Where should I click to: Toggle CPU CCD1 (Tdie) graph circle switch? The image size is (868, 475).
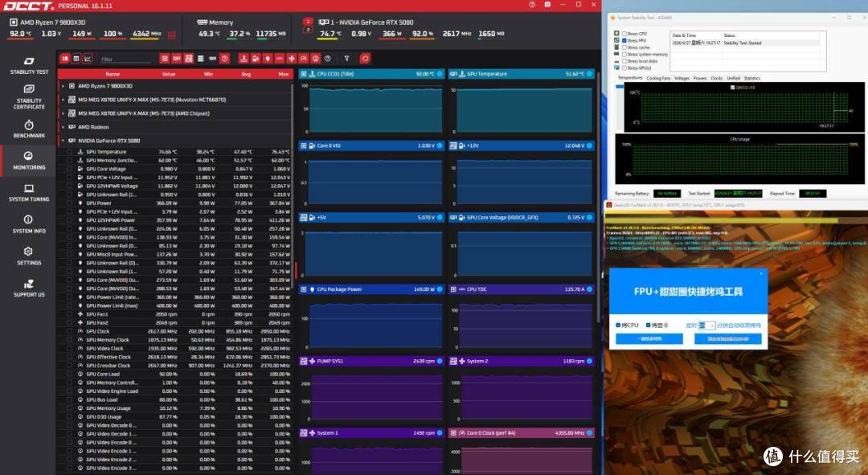(440, 74)
